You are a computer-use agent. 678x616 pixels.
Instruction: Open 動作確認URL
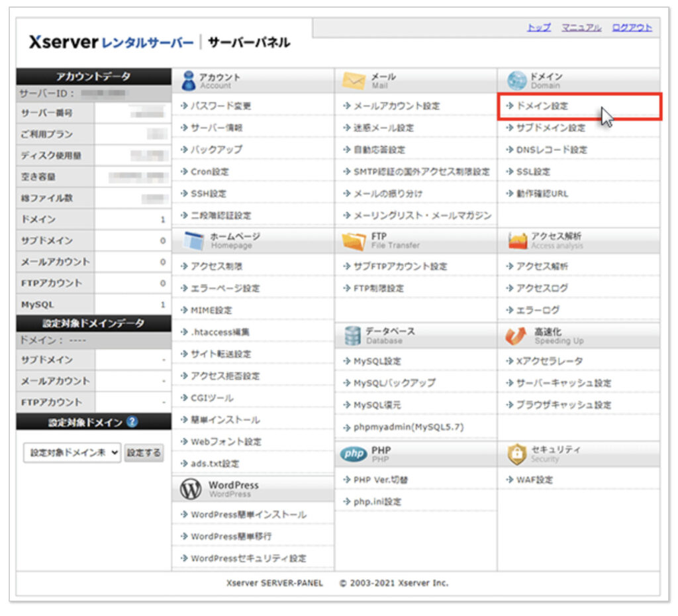[542, 194]
